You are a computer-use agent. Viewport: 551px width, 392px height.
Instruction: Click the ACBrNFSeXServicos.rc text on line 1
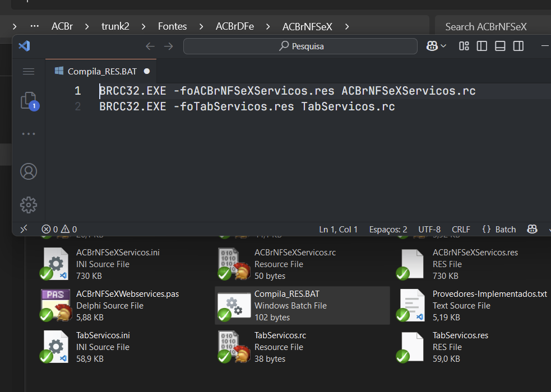pos(408,91)
